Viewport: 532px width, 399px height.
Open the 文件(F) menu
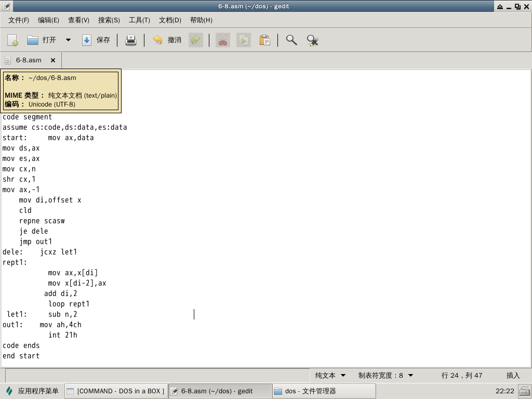pyautogui.click(x=19, y=20)
